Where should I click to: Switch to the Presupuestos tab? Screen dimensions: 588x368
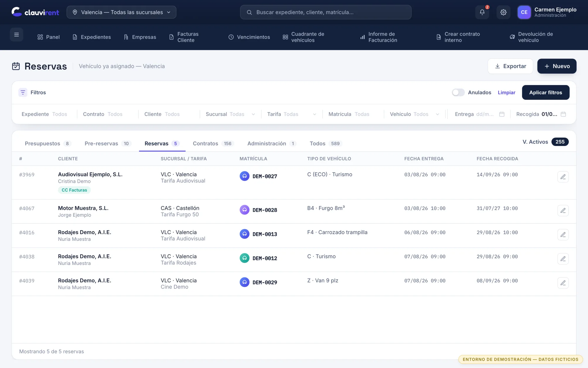tap(48, 143)
